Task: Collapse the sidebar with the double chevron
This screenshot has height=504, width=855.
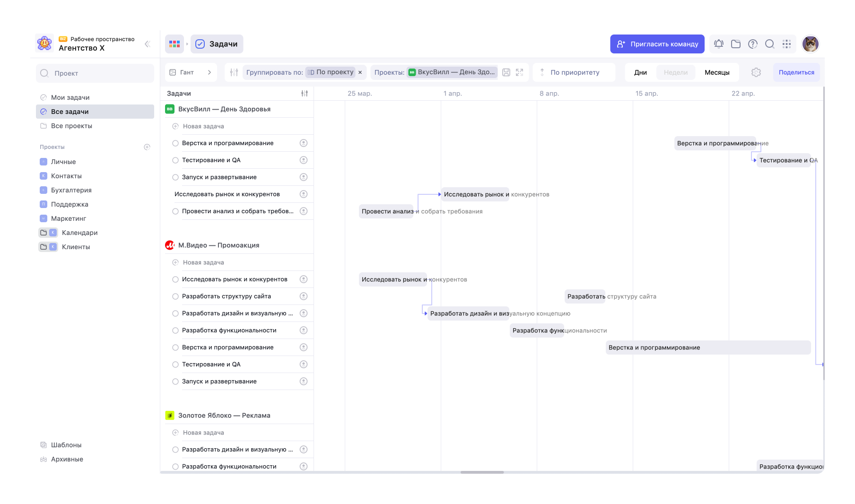Action: pyautogui.click(x=147, y=44)
